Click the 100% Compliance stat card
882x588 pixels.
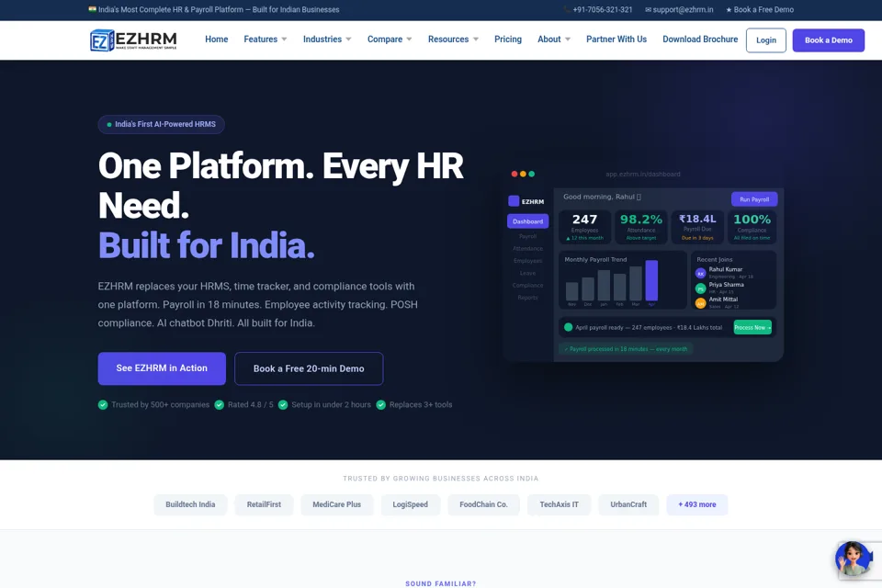pos(752,227)
